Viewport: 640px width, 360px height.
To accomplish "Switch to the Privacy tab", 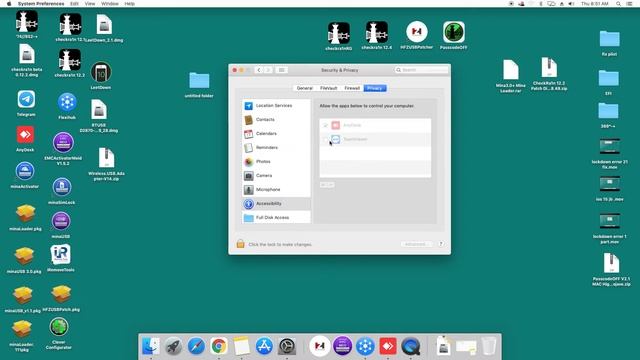I will (x=375, y=88).
